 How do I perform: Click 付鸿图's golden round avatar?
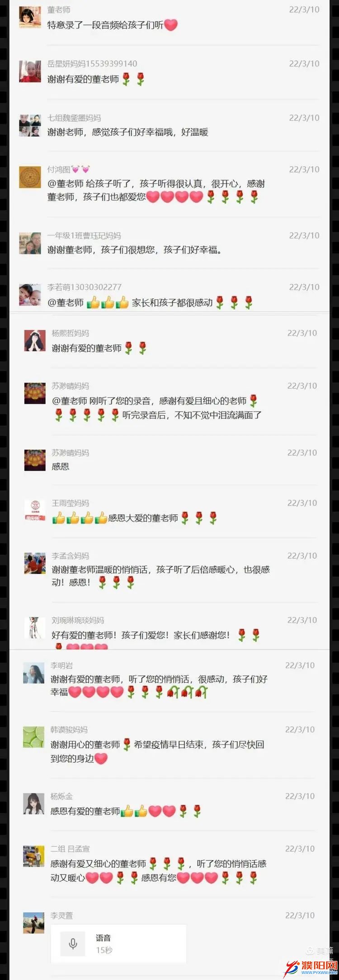tap(30, 177)
